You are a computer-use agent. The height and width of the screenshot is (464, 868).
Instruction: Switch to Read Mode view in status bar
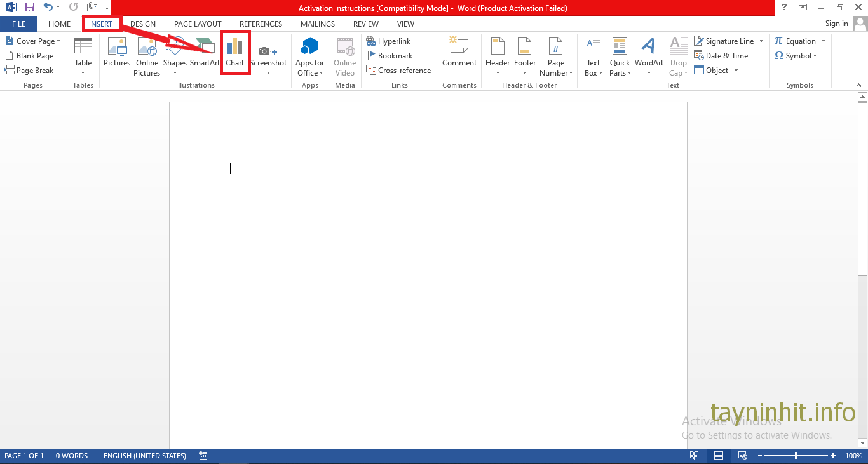pyautogui.click(x=695, y=456)
